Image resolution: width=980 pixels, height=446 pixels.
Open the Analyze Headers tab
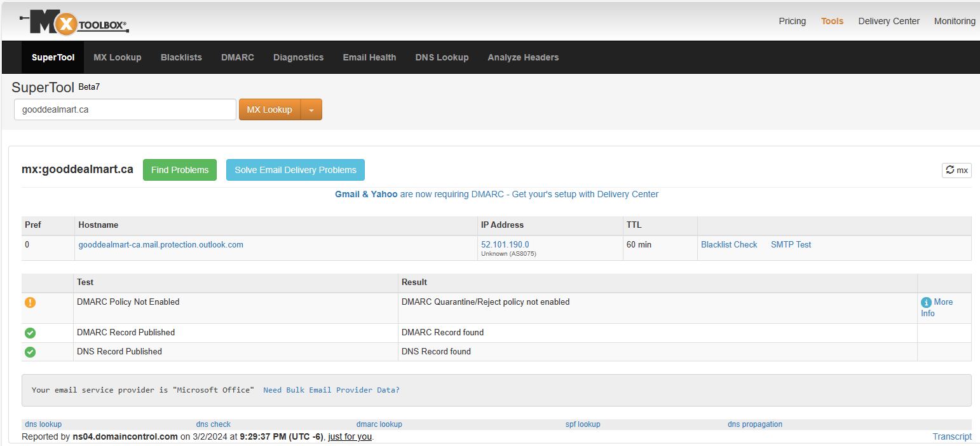(523, 57)
